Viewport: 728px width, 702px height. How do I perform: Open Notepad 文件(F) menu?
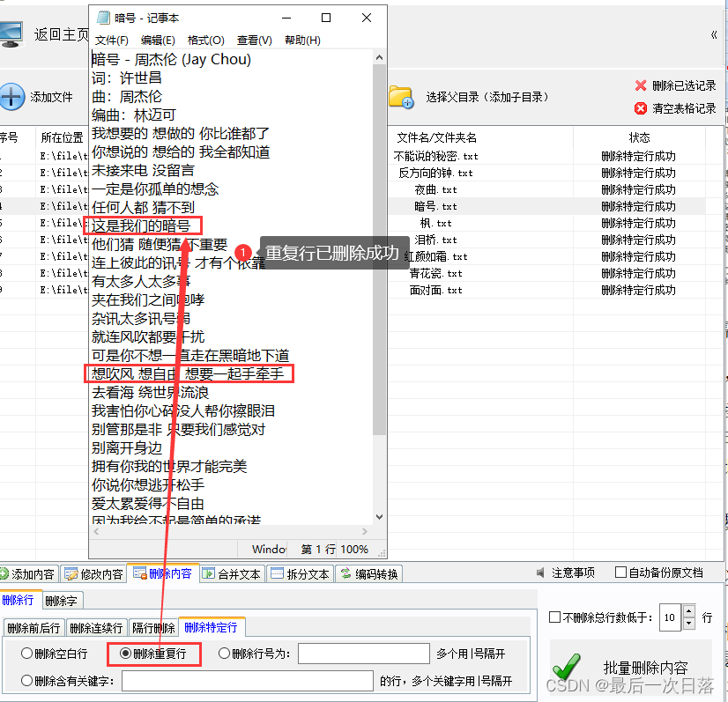point(111,41)
